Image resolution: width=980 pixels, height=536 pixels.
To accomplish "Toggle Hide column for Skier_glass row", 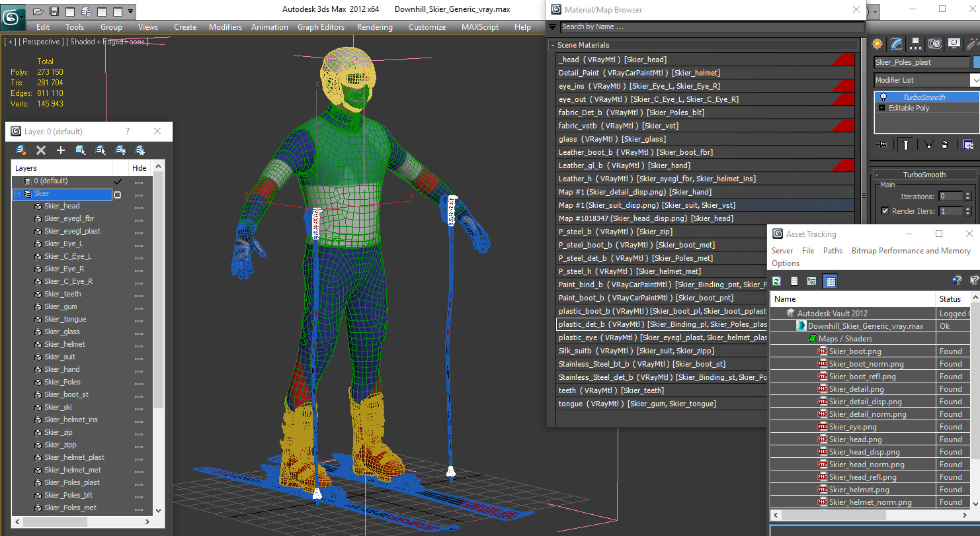I will point(139,332).
